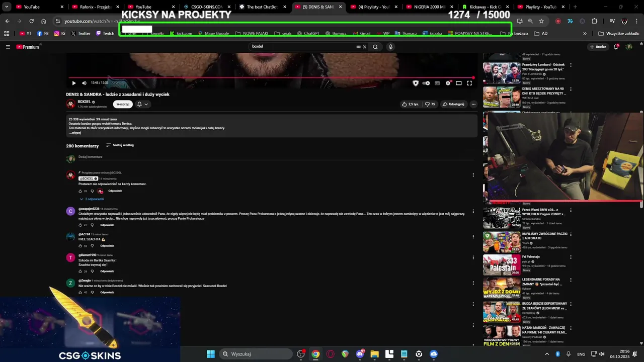
Task: Click the Utwórz create button
Action: point(598,47)
